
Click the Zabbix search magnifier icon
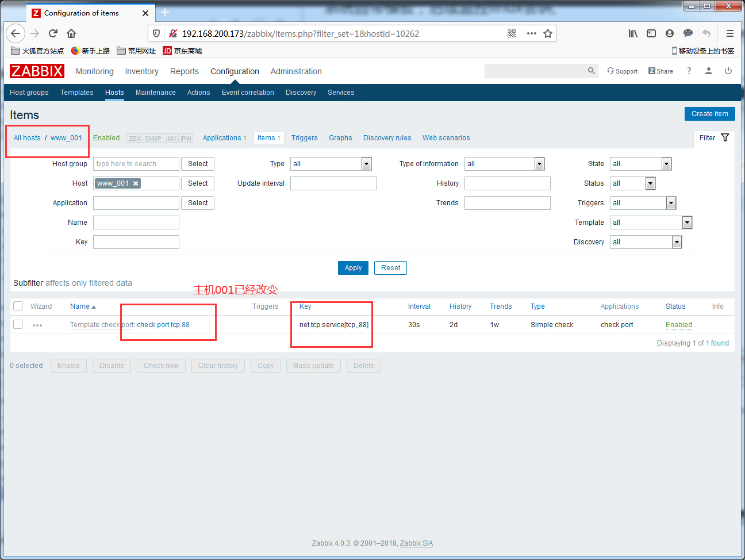pos(592,71)
